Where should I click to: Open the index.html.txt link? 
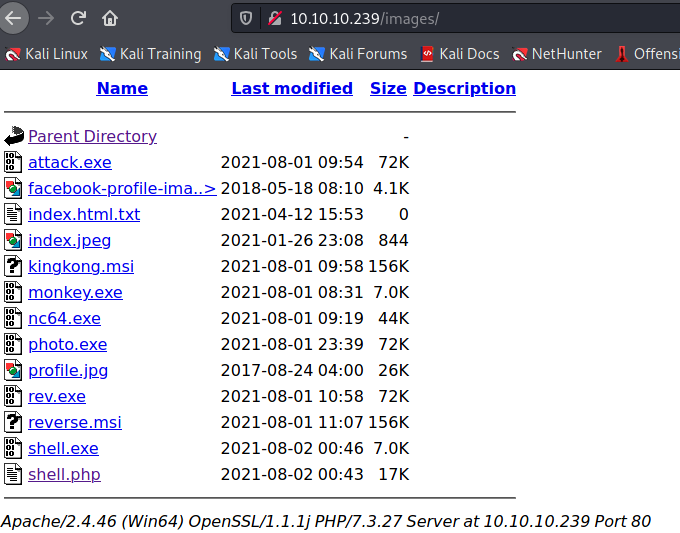coord(84,215)
